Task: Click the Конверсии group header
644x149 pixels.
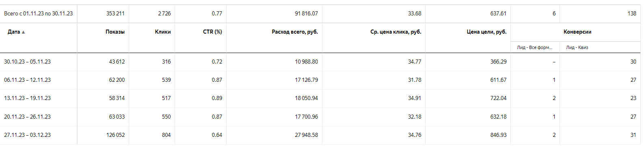Action: coord(577,32)
